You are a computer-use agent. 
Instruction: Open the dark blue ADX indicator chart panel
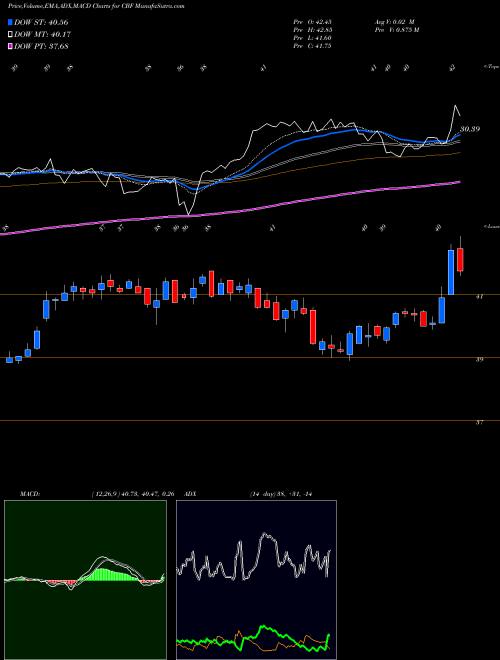pyautogui.click(x=256, y=580)
